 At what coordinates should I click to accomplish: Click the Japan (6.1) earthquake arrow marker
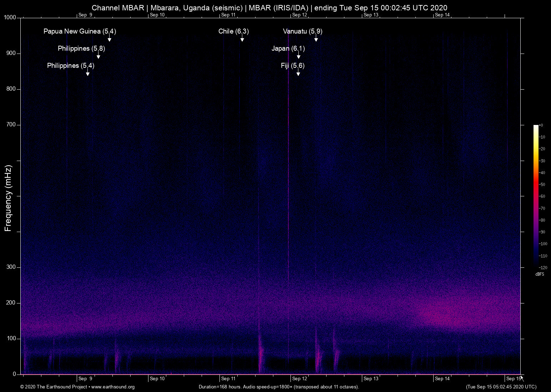pos(299,56)
